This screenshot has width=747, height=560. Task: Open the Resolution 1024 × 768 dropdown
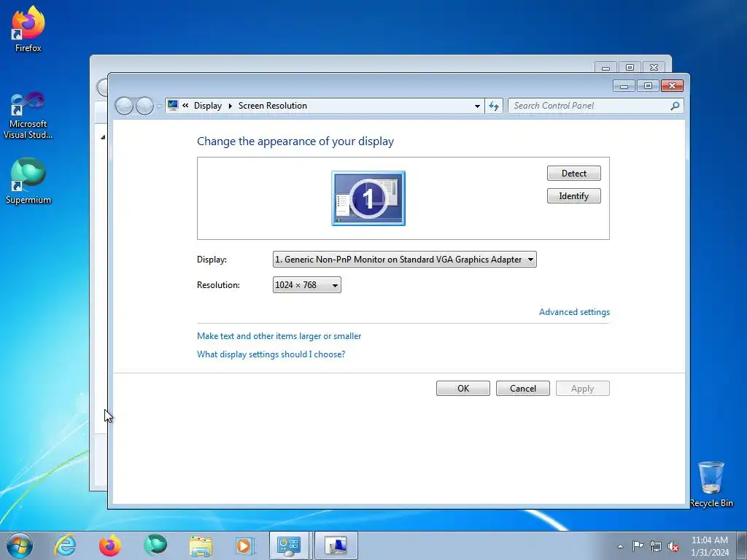click(307, 285)
